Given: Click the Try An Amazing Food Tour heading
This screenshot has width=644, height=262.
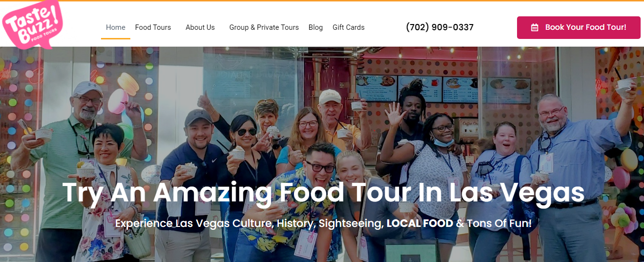Looking at the screenshot, I should point(323,191).
